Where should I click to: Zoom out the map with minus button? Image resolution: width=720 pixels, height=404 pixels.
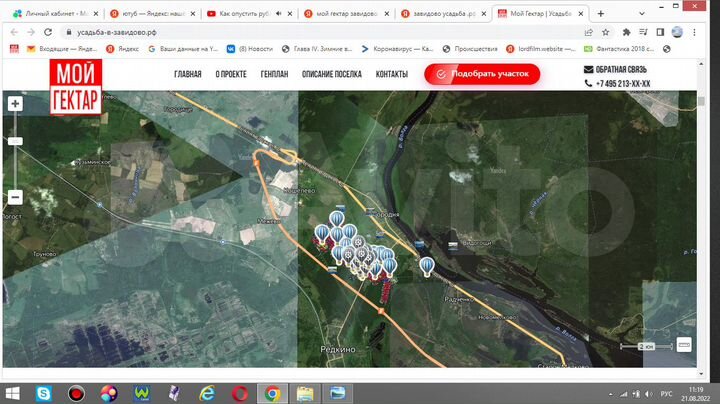[15, 197]
